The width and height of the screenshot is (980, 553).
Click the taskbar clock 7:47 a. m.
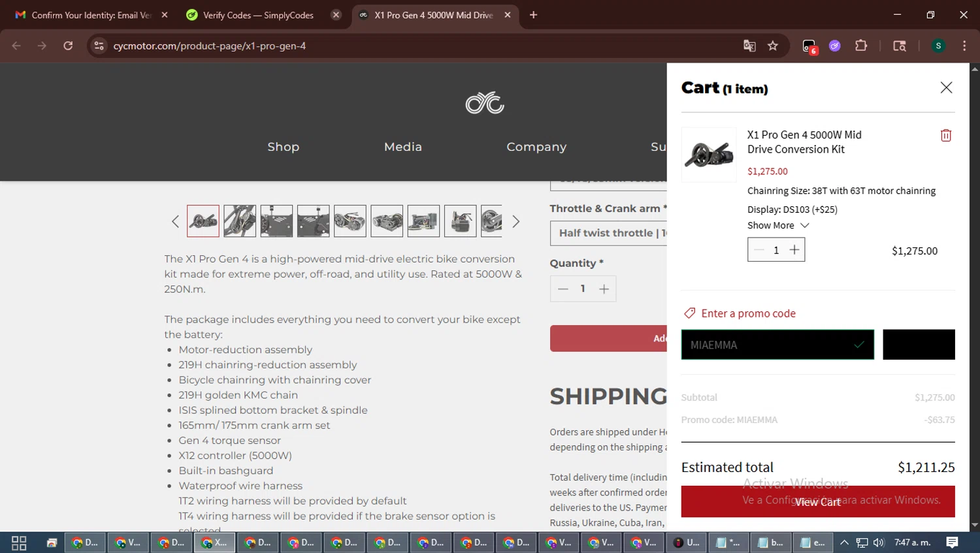(x=912, y=543)
